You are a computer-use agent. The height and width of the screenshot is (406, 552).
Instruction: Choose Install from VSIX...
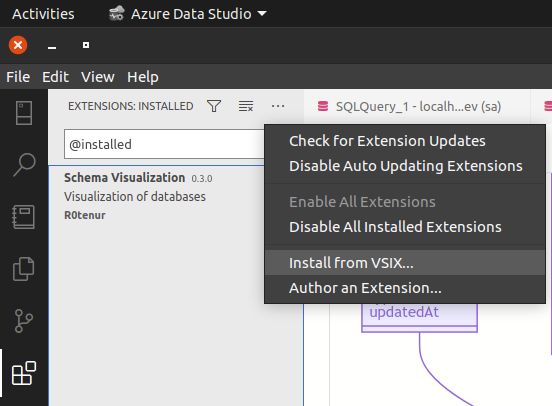405,263
